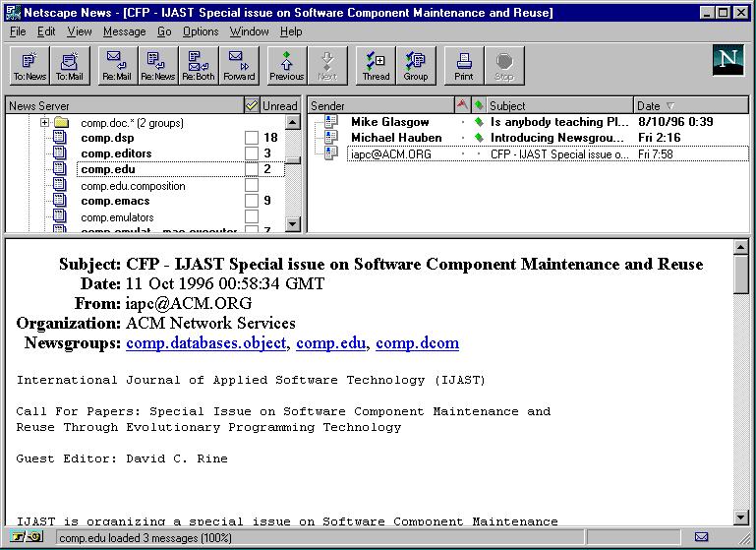The height and width of the screenshot is (550, 756).
Task: Click the To:News toolbar button
Action: [29, 66]
